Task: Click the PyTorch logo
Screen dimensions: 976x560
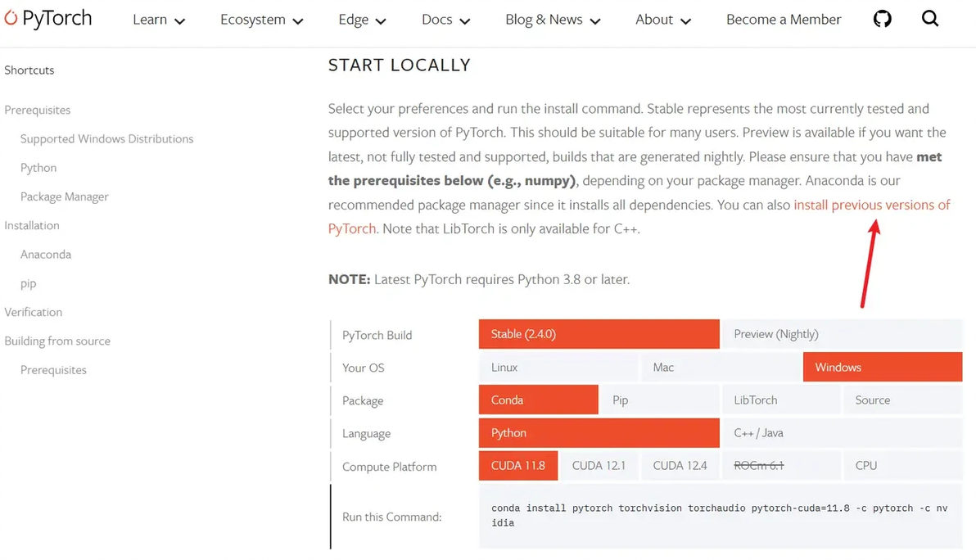Action: [x=47, y=19]
